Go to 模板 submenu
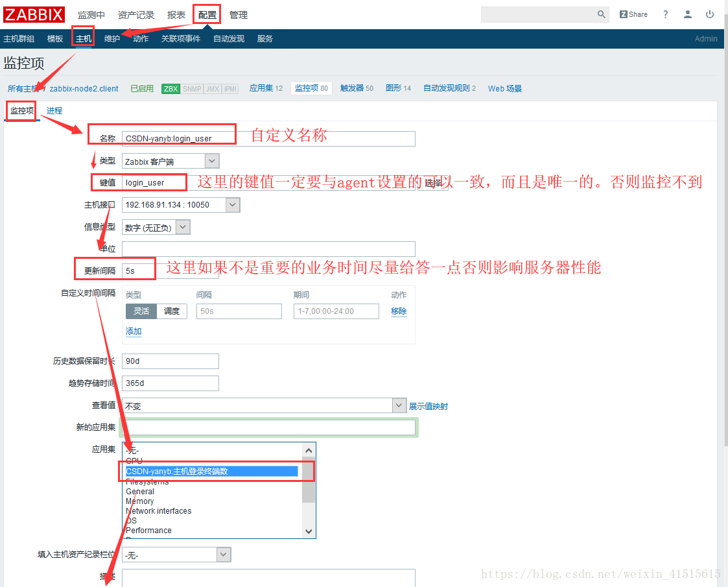 pos(55,38)
